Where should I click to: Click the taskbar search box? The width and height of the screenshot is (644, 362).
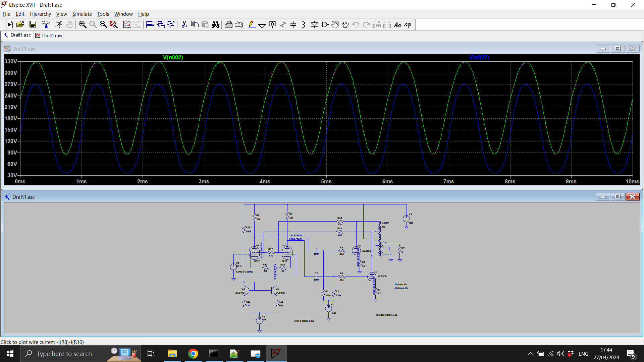click(80, 354)
